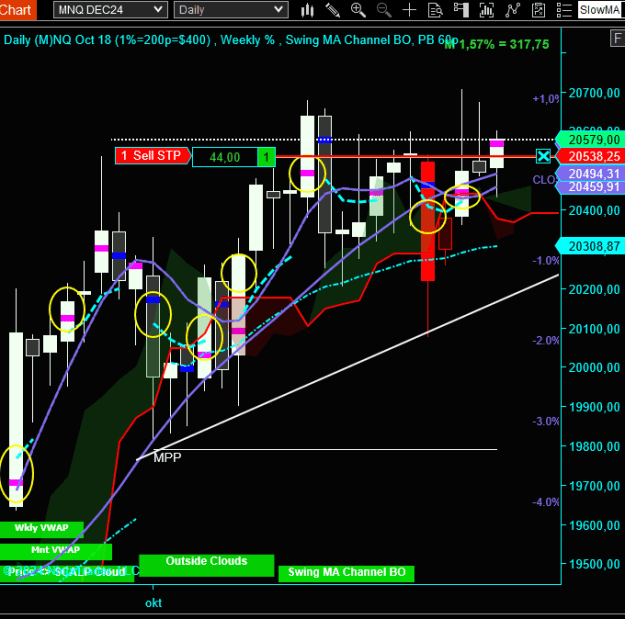Click the -4.0% weekly percent label
Viewport: 625px width, 619px height.
tap(546, 502)
